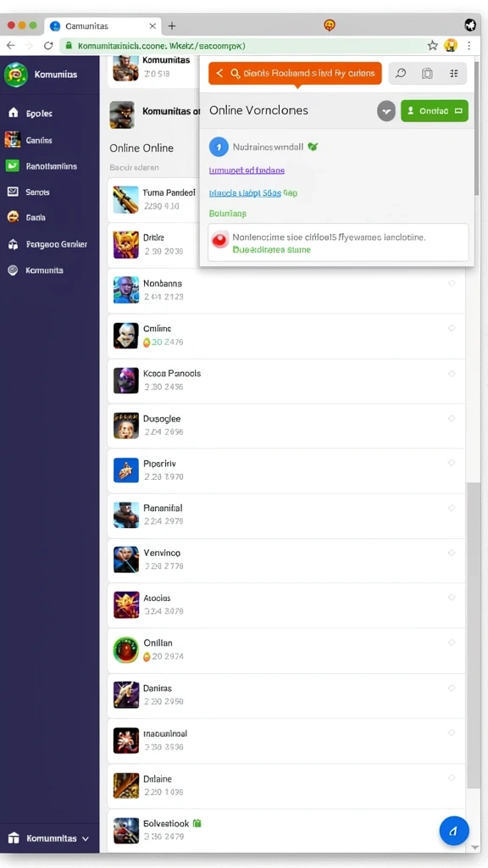Open the list options icon in popup toolbar
Image resolution: width=488 pixels, height=868 pixels.
(x=454, y=73)
